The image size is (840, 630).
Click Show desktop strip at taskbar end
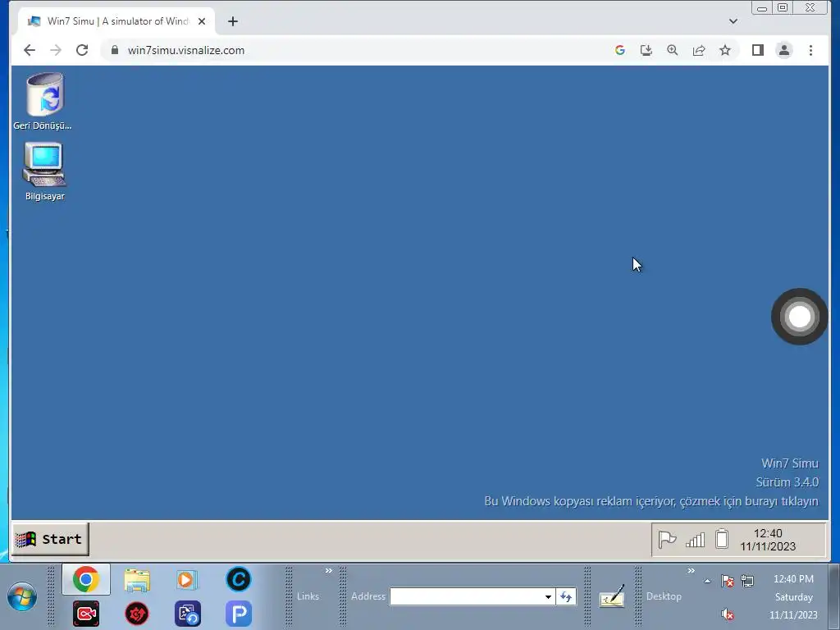[834, 596]
